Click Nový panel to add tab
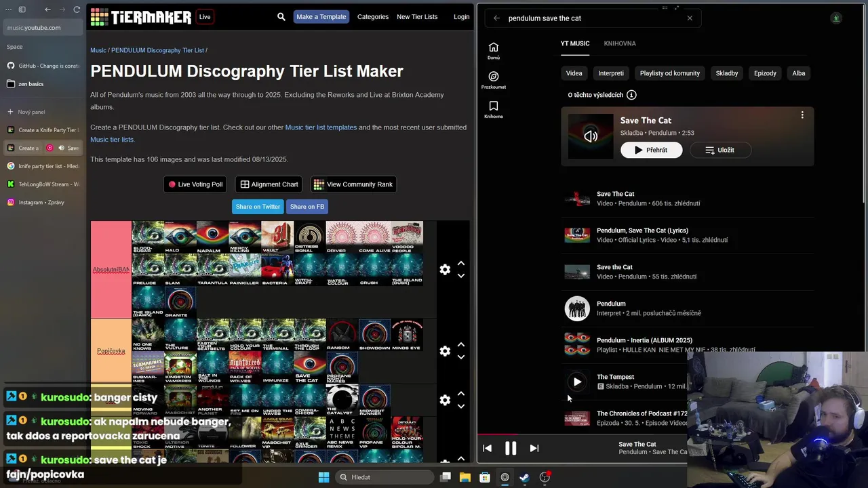This screenshot has height=488, width=868. click(43, 112)
